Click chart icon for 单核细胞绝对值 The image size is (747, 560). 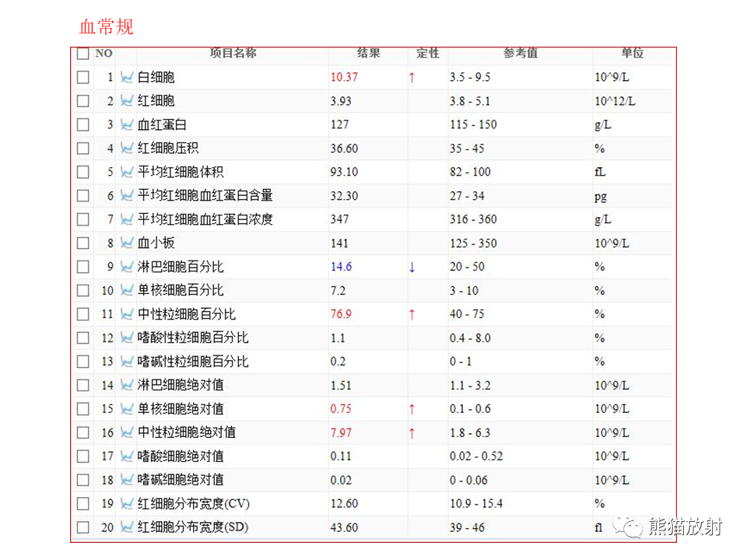[126, 409]
